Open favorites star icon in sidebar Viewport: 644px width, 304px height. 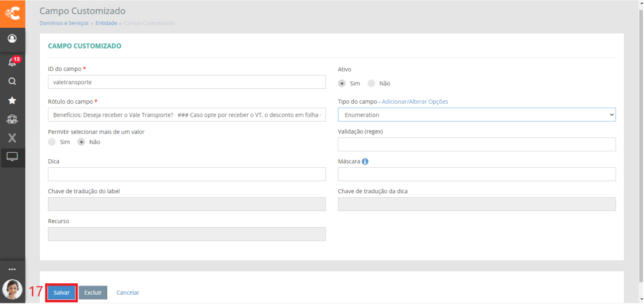coord(12,100)
